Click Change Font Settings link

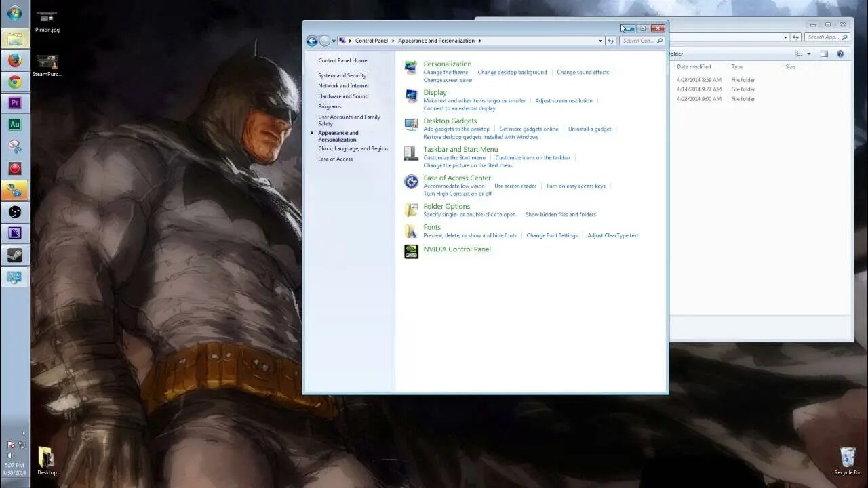coord(552,235)
